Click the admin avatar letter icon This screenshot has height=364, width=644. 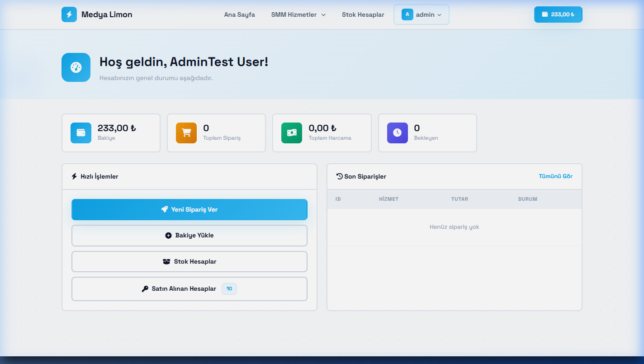pyautogui.click(x=407, y=14)
